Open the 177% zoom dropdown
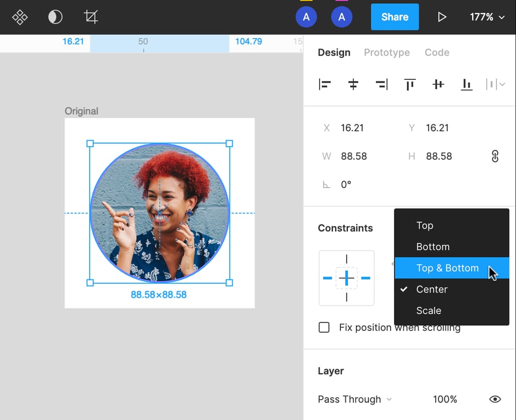The height and width of the screenshot is (420, 516). tap(487, 17)
